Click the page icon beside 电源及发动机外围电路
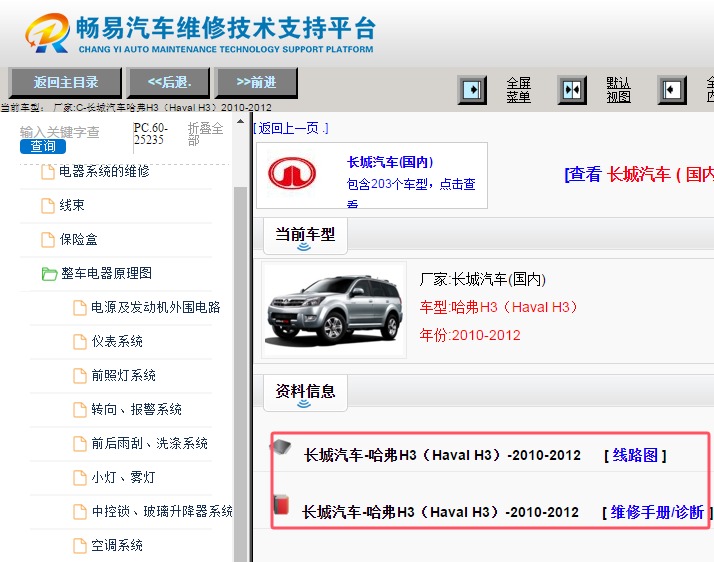Viewport: 714px width, 562px height. click(x=80, y=308)
